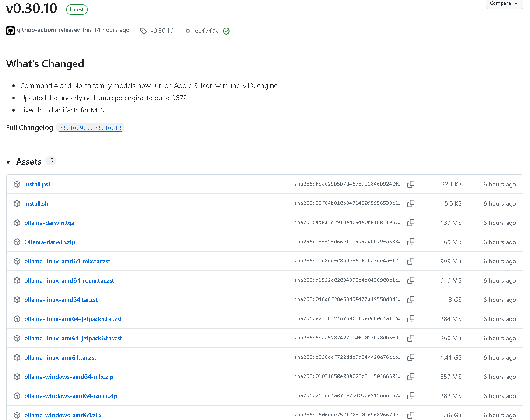530x420 pixels.
Task: Download ollama-linux-amd64.tar.zst
Action: (61, 300)
